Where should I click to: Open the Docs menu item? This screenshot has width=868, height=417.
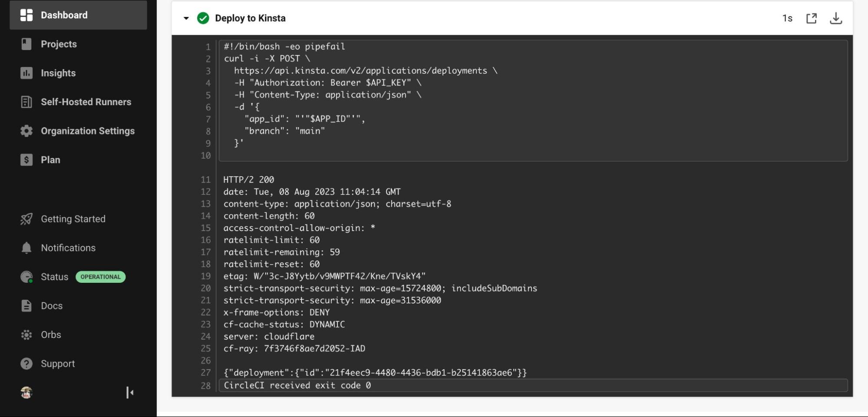[x=52, y=306]
